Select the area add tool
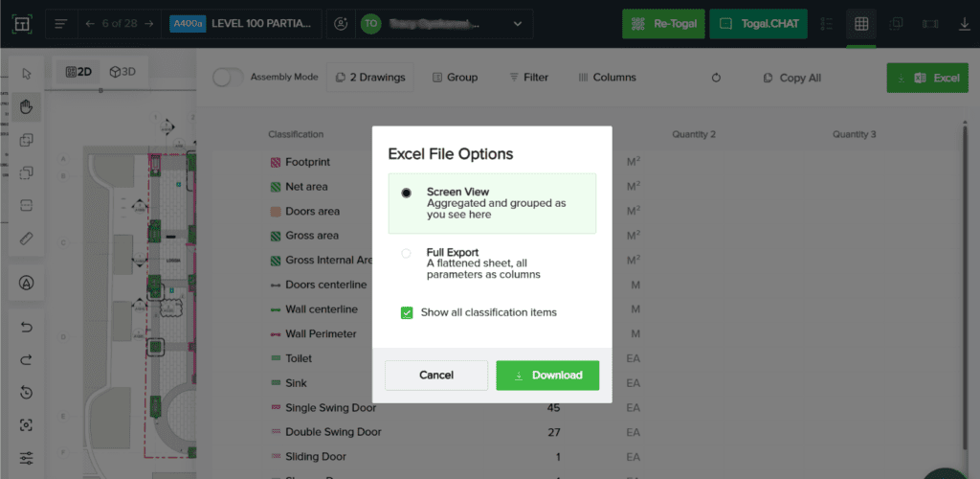The image size is (980, 479). click(26, 140)
